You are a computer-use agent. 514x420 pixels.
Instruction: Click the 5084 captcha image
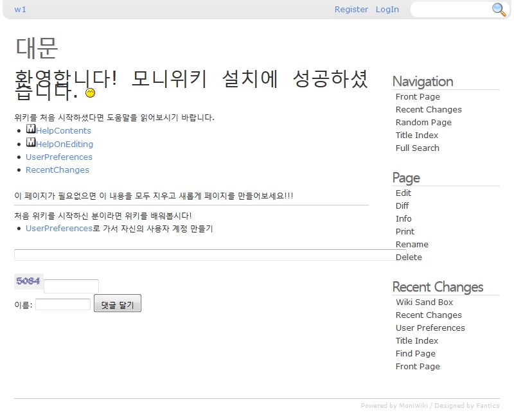tap(28, 281)
